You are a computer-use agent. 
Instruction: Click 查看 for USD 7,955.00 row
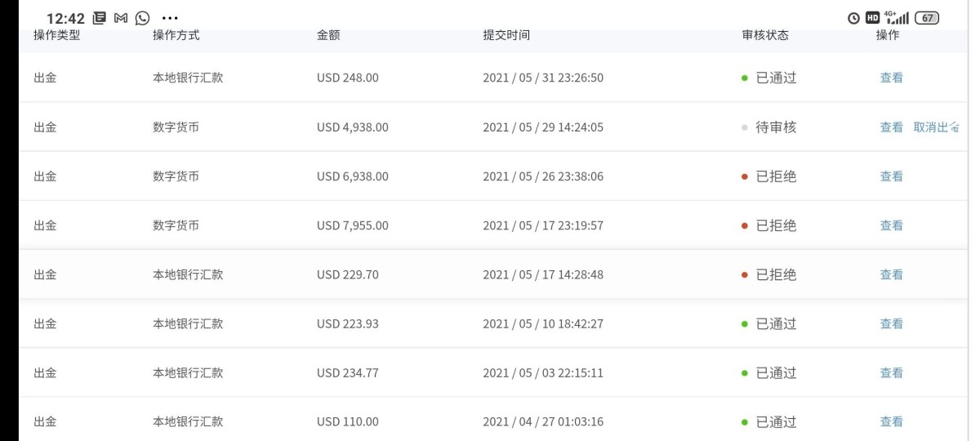891,225
